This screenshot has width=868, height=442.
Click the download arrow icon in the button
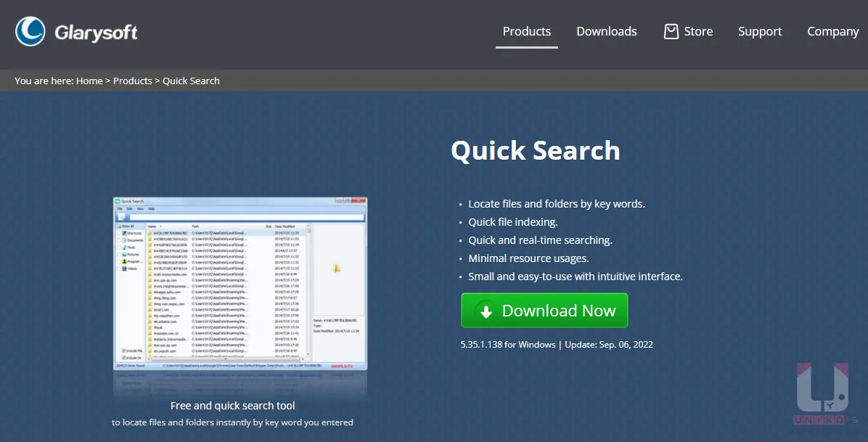tap(486, 311)
